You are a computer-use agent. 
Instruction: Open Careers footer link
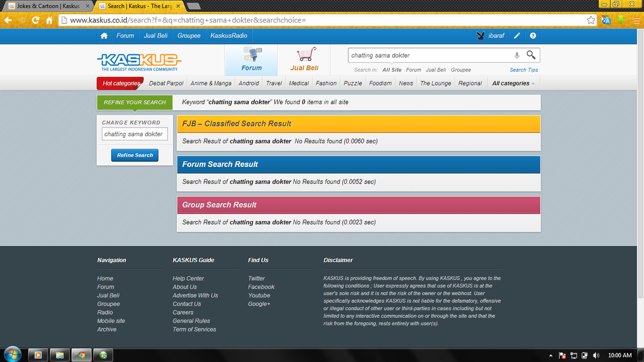pyautogui.click(x=183, y=312)
